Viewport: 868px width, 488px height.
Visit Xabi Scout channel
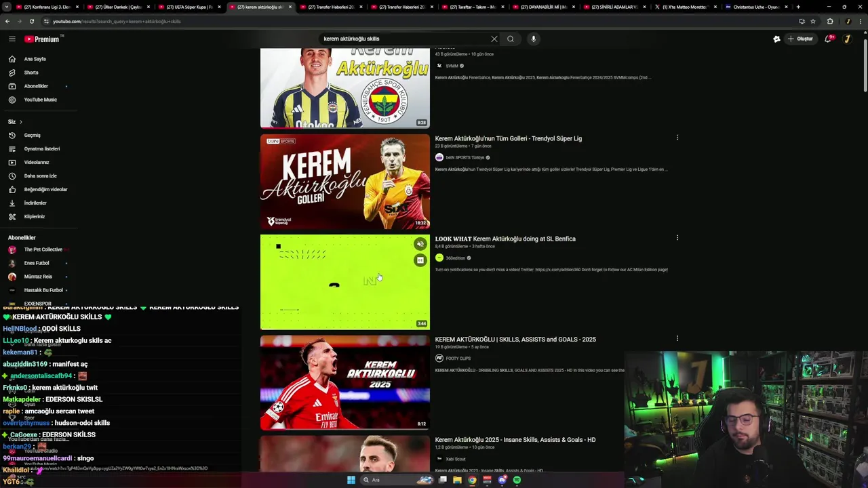456,459
